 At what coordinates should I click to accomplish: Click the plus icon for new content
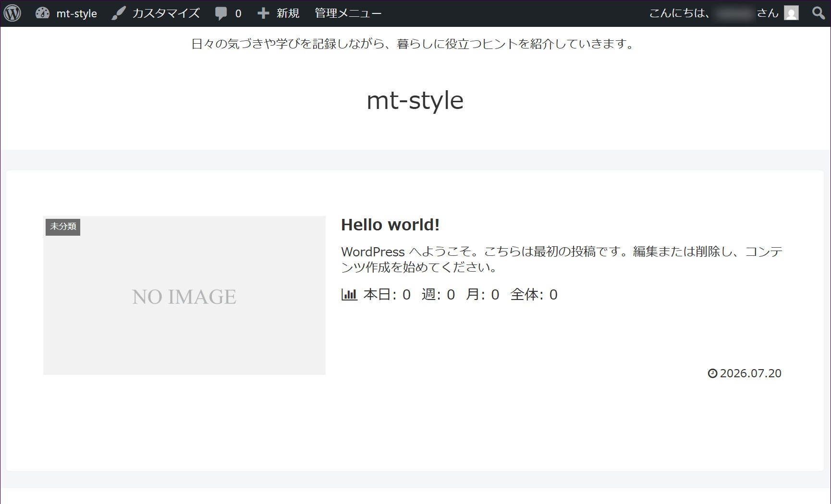point(263,13)
